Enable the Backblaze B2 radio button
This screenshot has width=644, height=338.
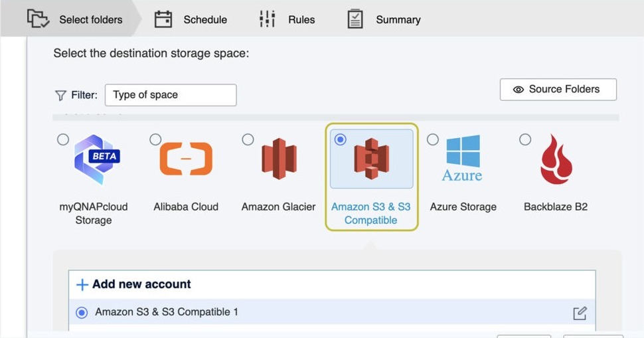click(525, 139)
